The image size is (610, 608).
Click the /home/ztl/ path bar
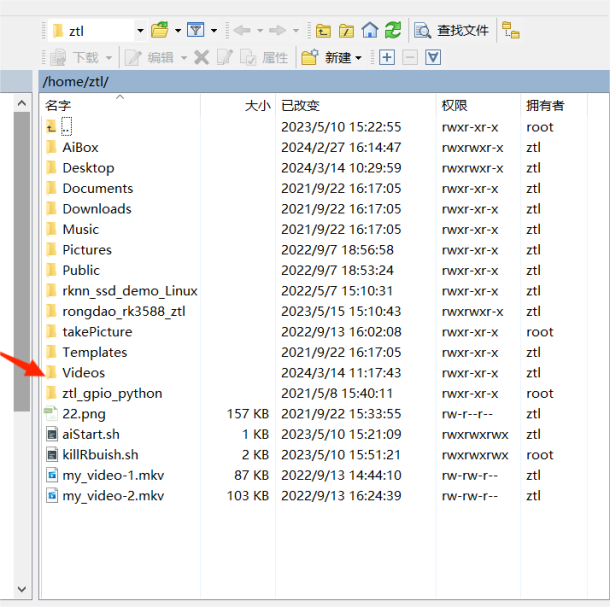point(324,81)
